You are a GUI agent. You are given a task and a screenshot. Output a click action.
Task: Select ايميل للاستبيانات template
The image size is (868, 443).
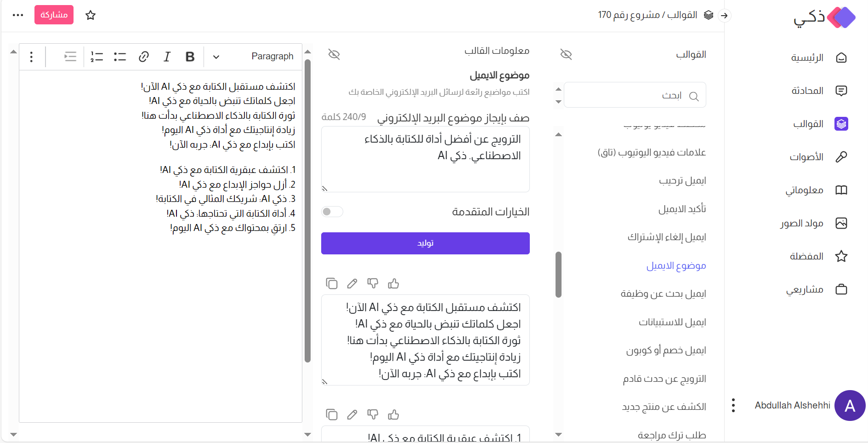[672, 322]
